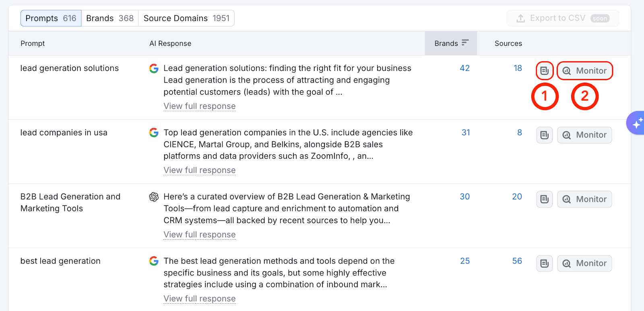Click the Export to CSV upload icon

coord(520,19)
